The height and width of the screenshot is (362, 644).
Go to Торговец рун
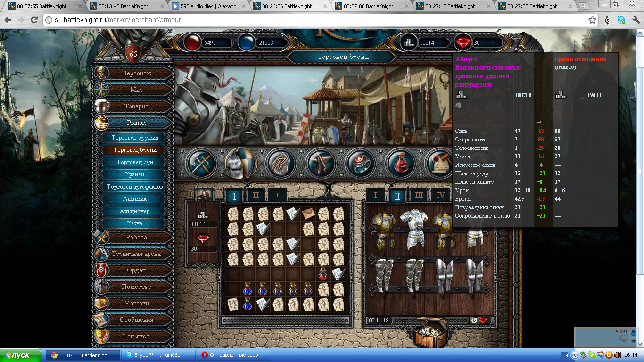pyautogui.click(x=135, y=162)
